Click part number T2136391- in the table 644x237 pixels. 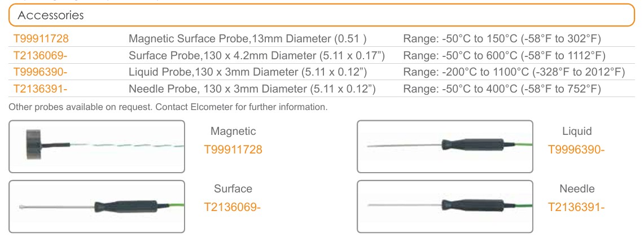pyautogui.click(x=40, y=89)
